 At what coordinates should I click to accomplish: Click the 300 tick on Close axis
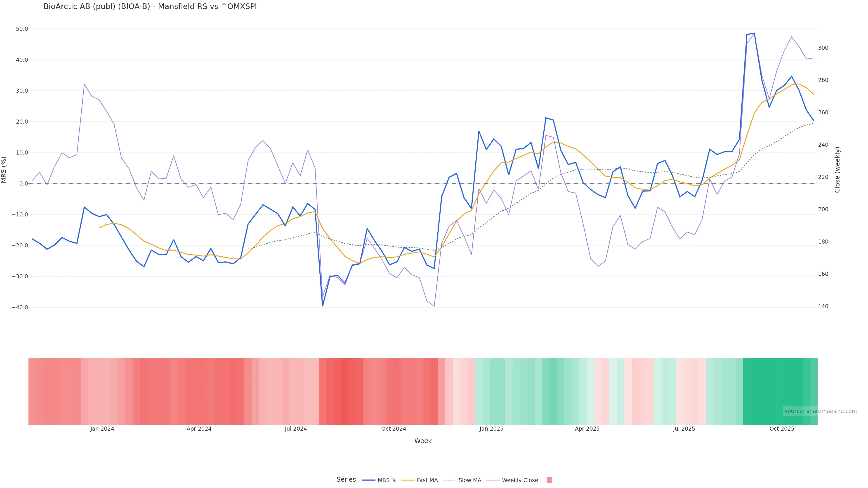tap(823, 48)
